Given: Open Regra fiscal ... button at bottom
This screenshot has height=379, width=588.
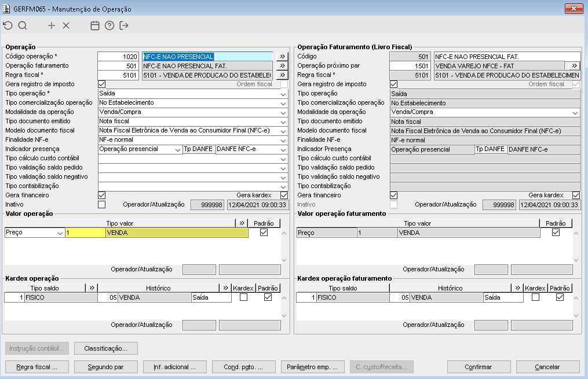Looking at the screenshot, I should point(36,367).
